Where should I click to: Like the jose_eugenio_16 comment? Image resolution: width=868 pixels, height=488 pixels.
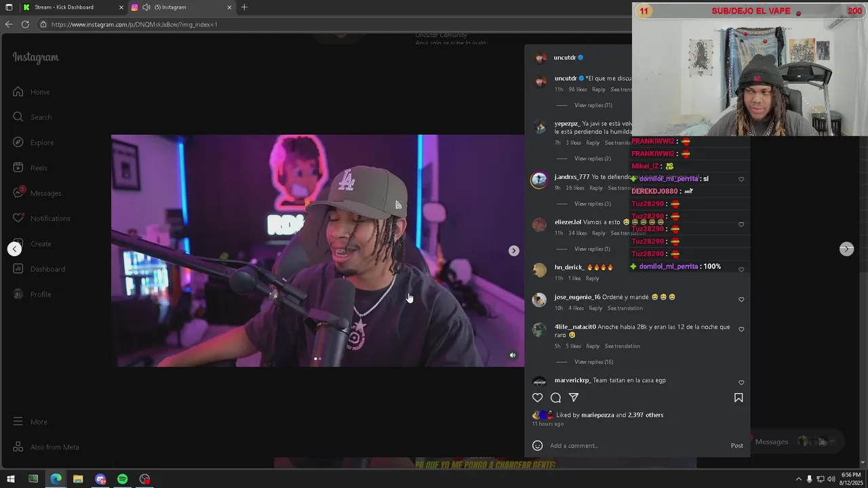coord(741,300)
